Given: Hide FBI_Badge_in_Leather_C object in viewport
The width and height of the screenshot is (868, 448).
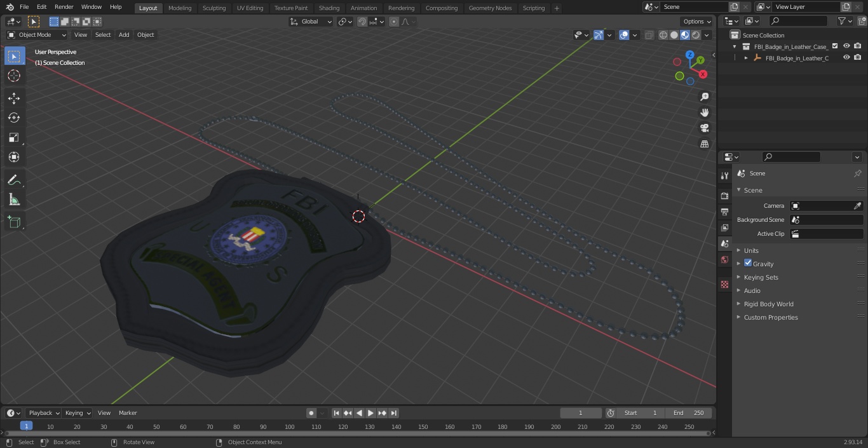Looking at the screenshot, I should [846, 58].
